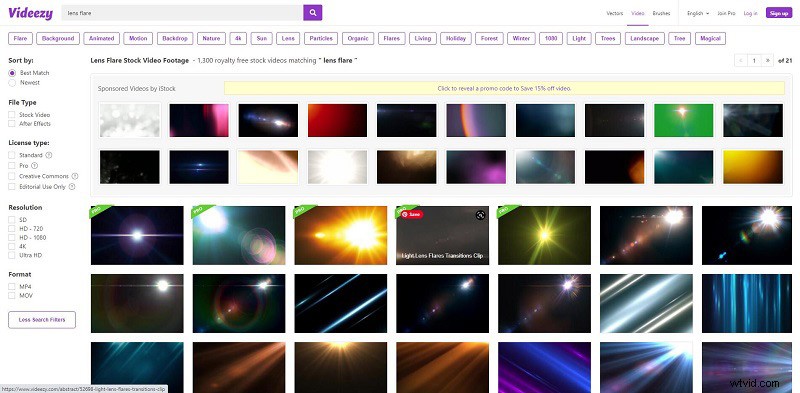Check the MOV format box
Image resolution: width=800 pixels, height=393 pixels.
(12, 296)
